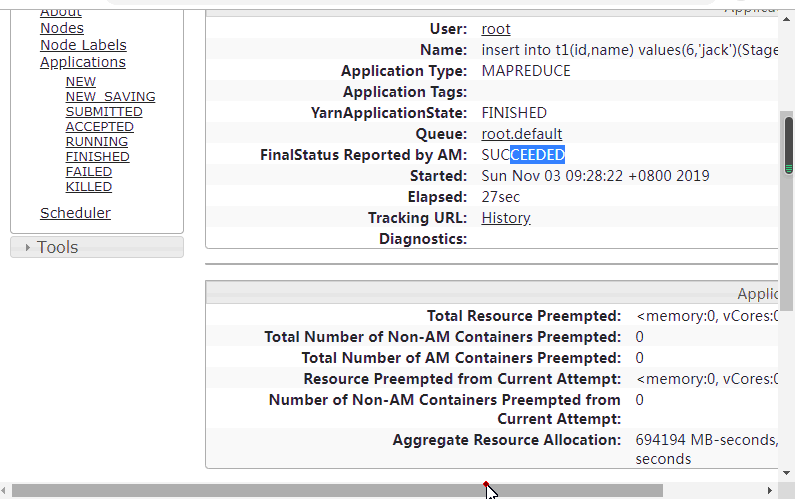View ACCEPTED applications

[x=99, y=127]
